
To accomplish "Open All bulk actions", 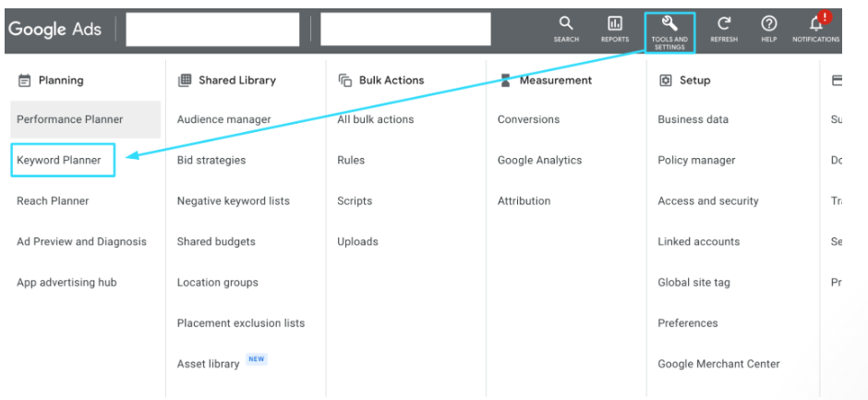I will [x=375, y=119].
